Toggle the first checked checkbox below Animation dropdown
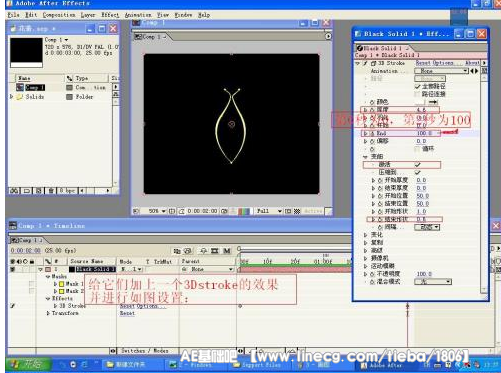Viewport: 501px width, 373px height. pyautogui.click(x=418, y=86)
